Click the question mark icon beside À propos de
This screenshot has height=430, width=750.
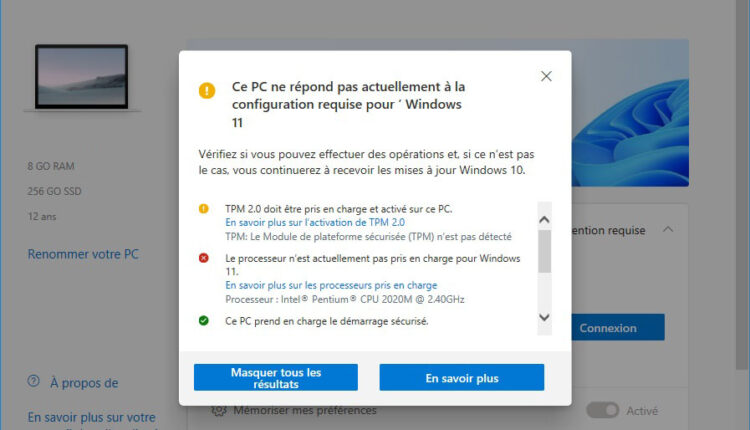tap(34, 382)
